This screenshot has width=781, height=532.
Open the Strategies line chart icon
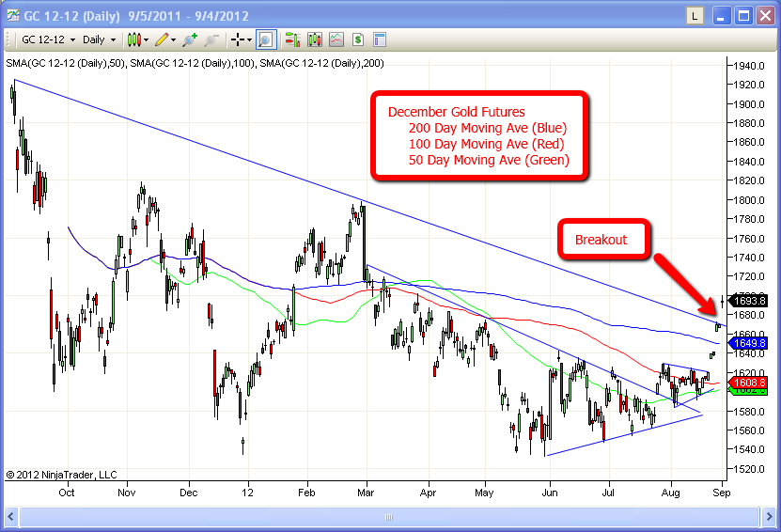click(x=336, y=39)
